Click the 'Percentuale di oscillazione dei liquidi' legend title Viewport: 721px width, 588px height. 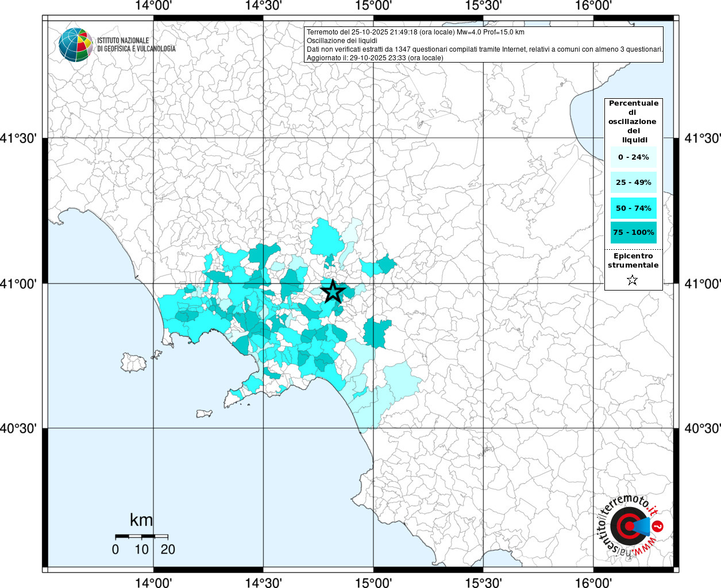[633, 122]
